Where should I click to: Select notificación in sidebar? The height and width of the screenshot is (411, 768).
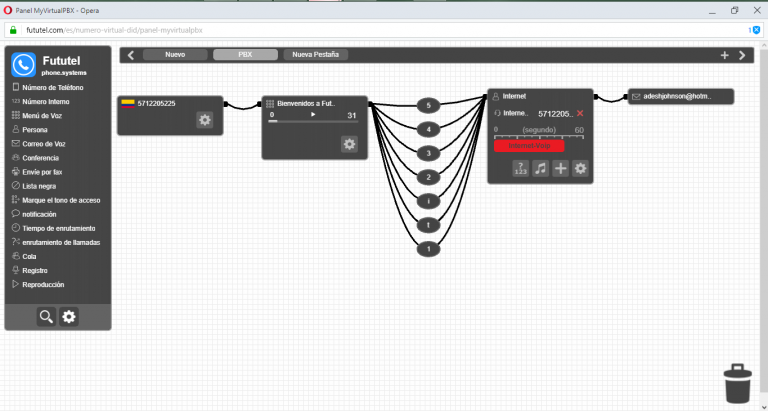point(34,215)
